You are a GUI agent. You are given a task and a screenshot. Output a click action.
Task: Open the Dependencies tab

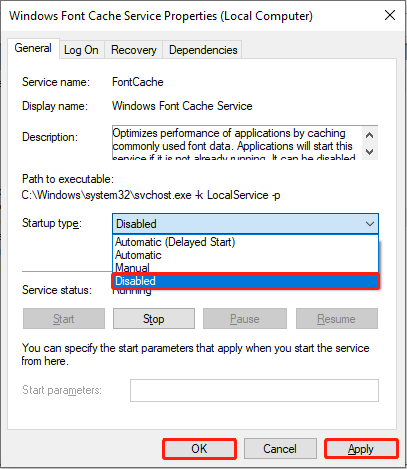coord(203,50)
